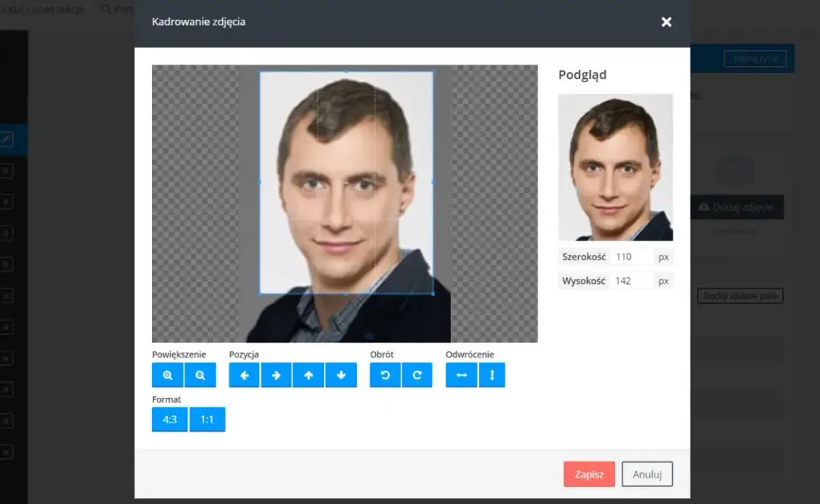The width and height of the screenshot is (820, 504).
Task: Click the Podgląd preview thumbnail
Action: [615, 167]
